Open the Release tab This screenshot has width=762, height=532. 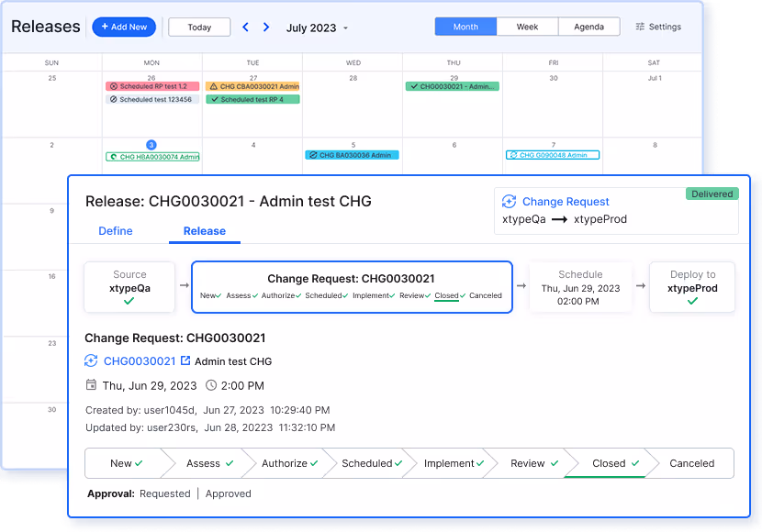click(x=205, y=231)
